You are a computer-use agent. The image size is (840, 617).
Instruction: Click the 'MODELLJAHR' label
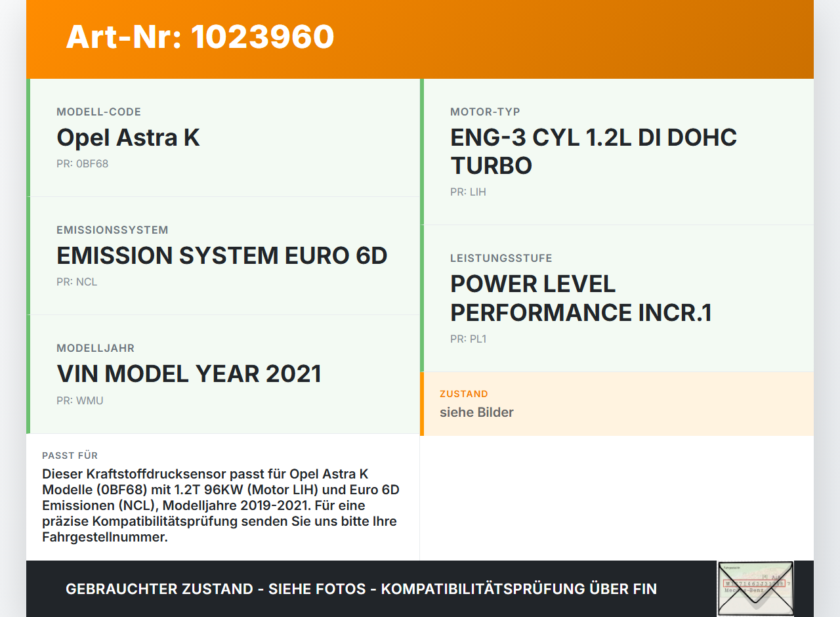[x=95, y=349]
